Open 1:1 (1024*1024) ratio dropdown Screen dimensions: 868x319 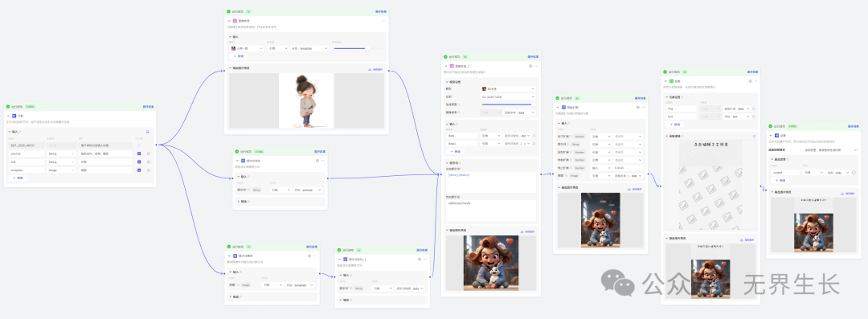point(508,96)
